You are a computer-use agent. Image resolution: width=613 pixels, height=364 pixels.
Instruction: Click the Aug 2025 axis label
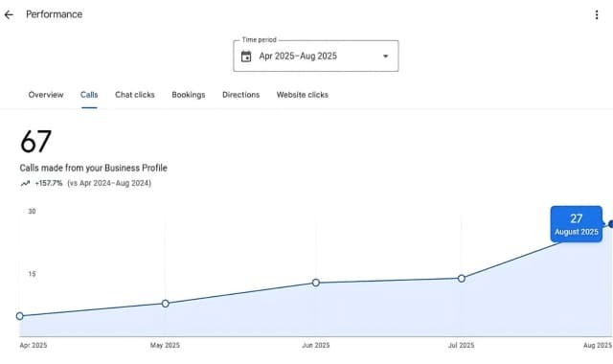click(598, 345)
